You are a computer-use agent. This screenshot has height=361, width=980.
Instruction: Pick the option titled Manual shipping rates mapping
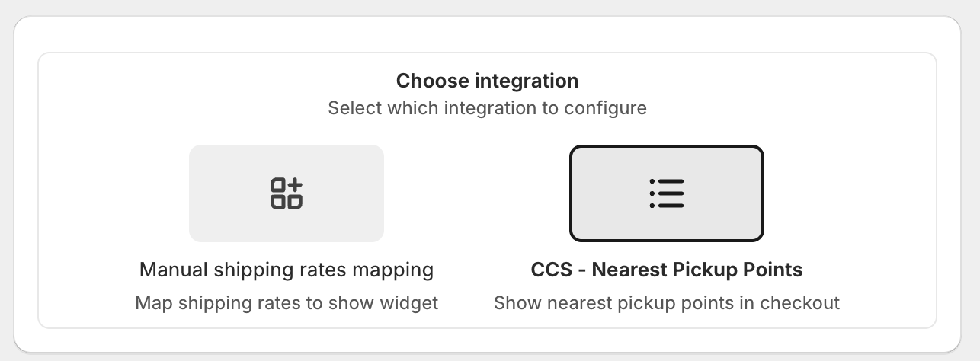coord(287,270)
